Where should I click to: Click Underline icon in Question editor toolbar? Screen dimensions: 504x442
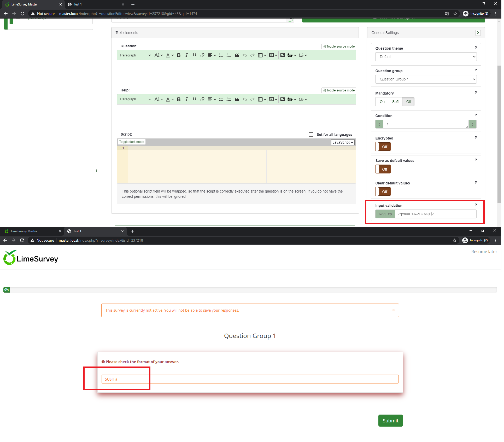click(x=194, y=55)
